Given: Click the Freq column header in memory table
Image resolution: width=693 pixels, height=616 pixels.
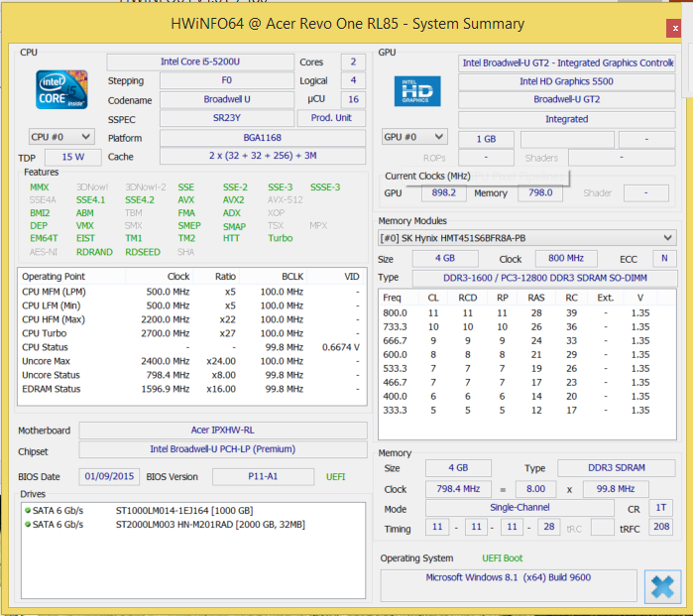Looking at the screenshot, I should pyautogui.click(x=399, y=298).
